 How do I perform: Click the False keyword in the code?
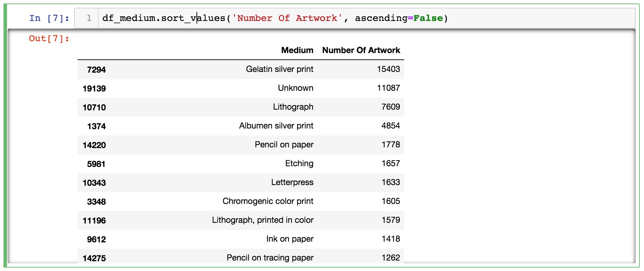coord(428,18)
